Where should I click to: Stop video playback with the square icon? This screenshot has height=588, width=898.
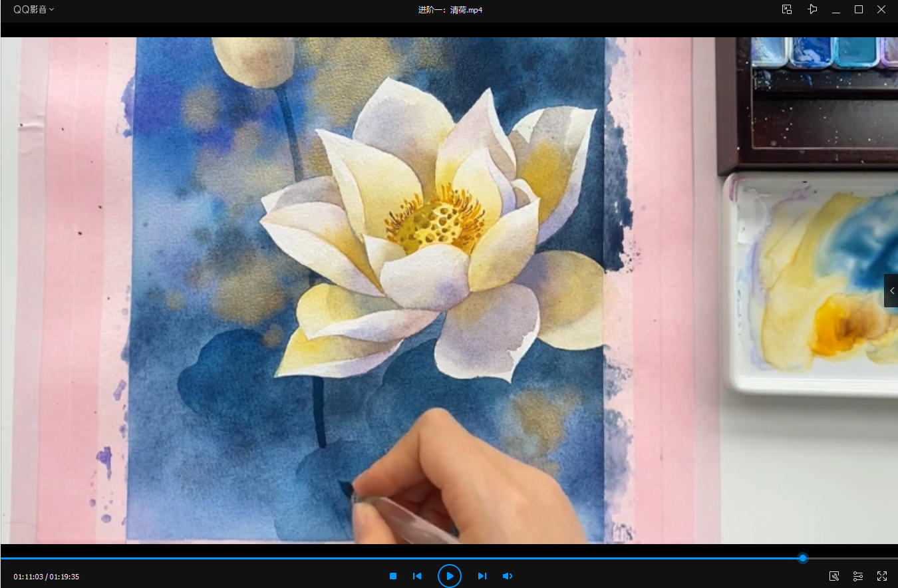(393, 576)
